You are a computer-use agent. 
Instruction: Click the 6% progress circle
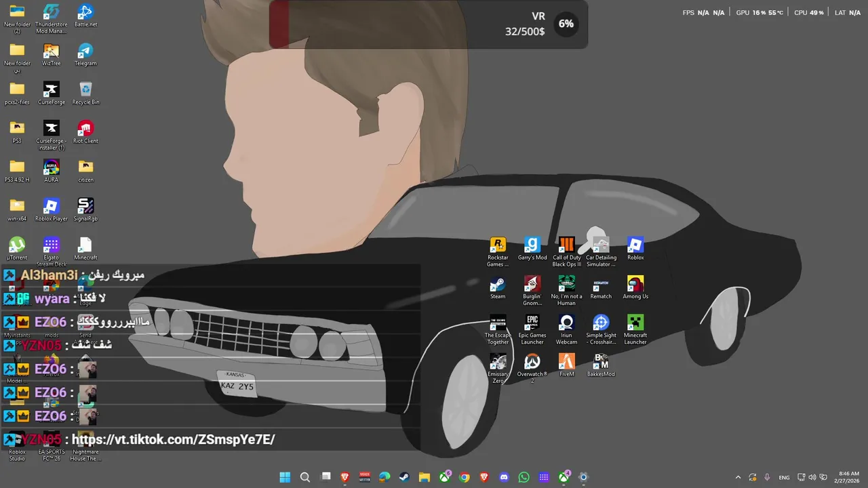tap(566, 24)
